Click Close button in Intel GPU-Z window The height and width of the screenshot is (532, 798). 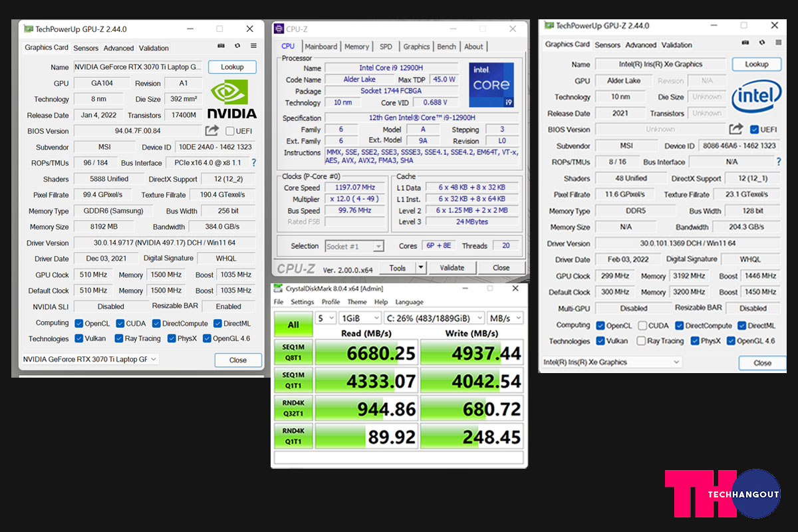tap(763, 363)
